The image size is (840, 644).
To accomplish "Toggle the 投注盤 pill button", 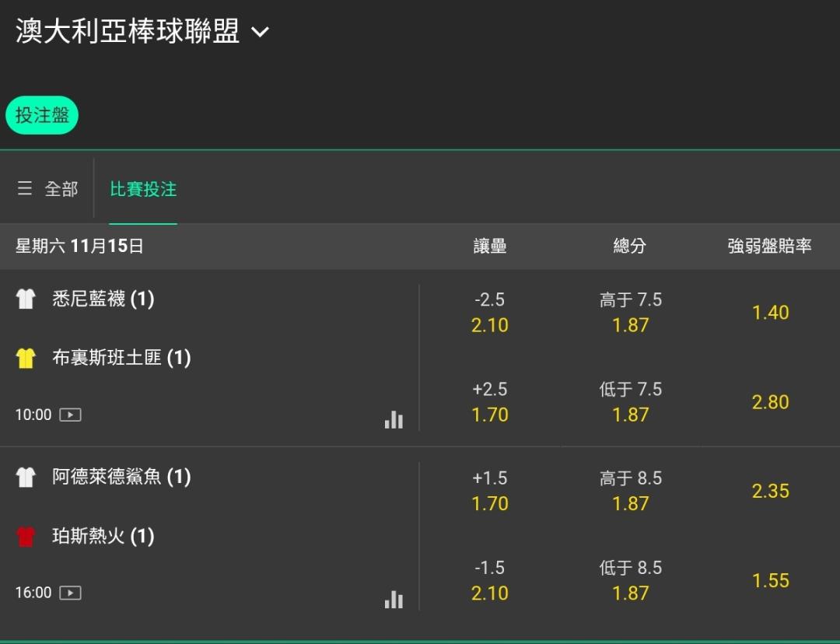I will (x=42, y=115).
